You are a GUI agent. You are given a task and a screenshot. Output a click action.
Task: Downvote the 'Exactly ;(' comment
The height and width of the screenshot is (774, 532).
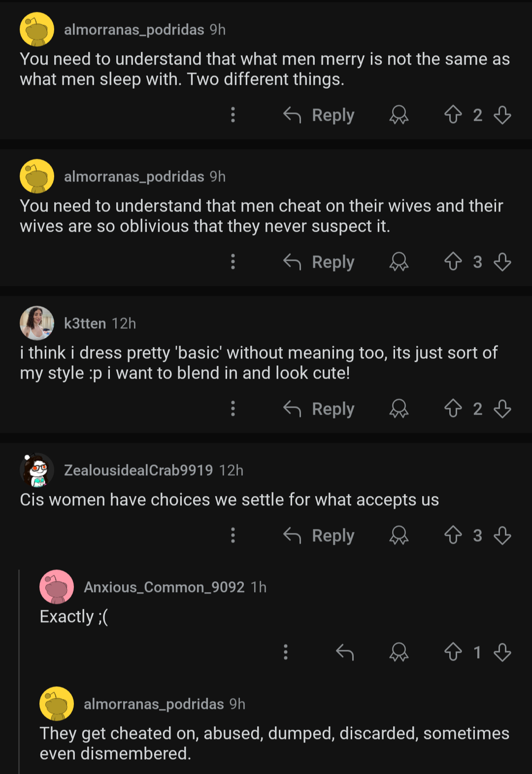pos(502,652)
